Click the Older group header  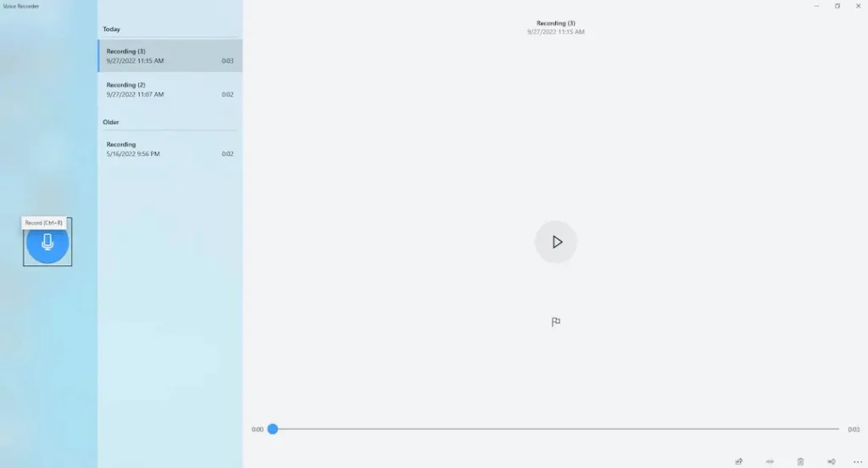tap(112, 122)
